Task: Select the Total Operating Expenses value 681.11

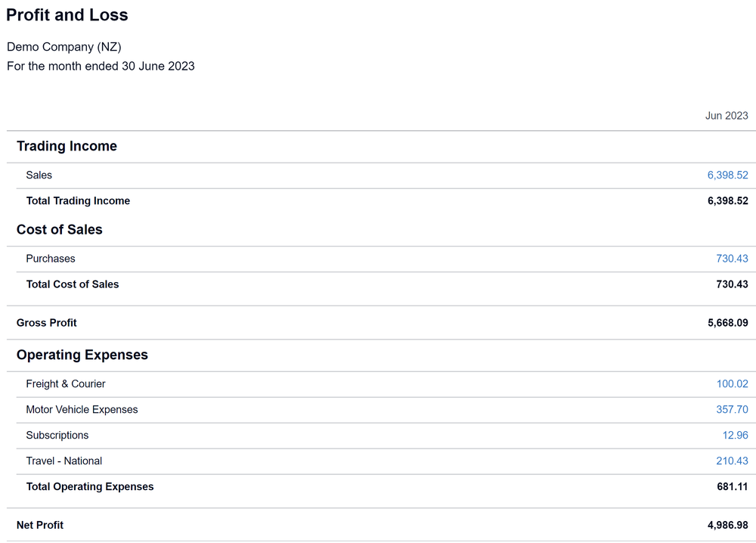Action: [x=732, y=487]
